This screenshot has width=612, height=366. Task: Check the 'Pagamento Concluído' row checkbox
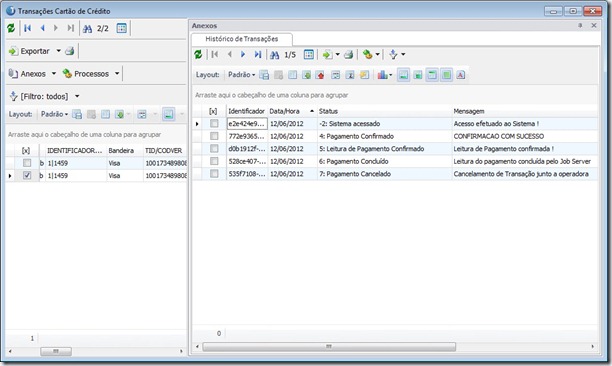click(214, 161)
